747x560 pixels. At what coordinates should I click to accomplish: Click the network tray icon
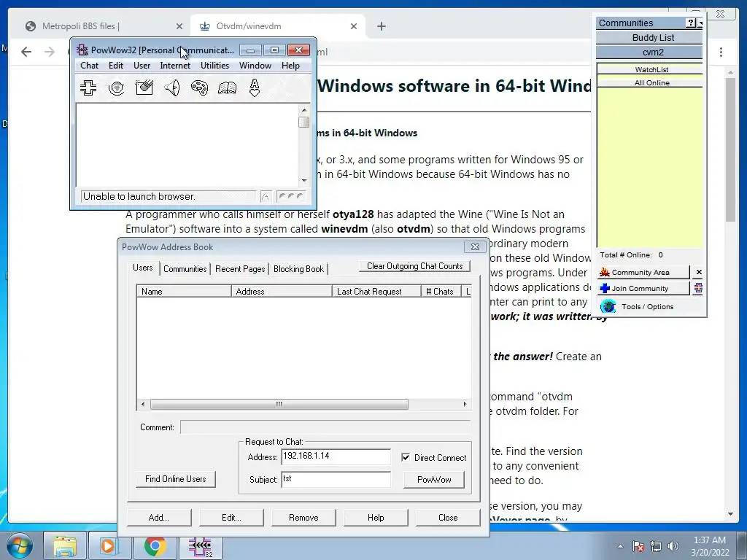[656, 546]
